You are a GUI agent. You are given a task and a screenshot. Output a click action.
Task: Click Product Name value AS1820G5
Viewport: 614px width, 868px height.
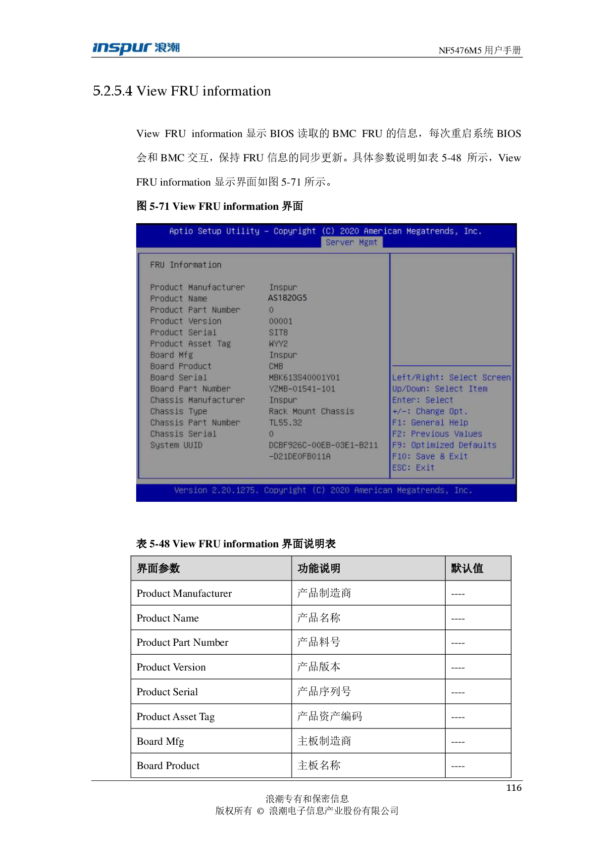pos(287,298)
